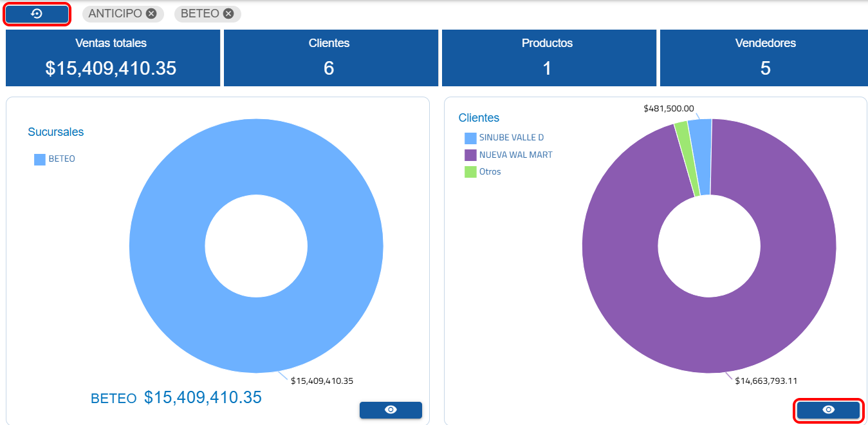Remove the BETEO filter chip

228,14
